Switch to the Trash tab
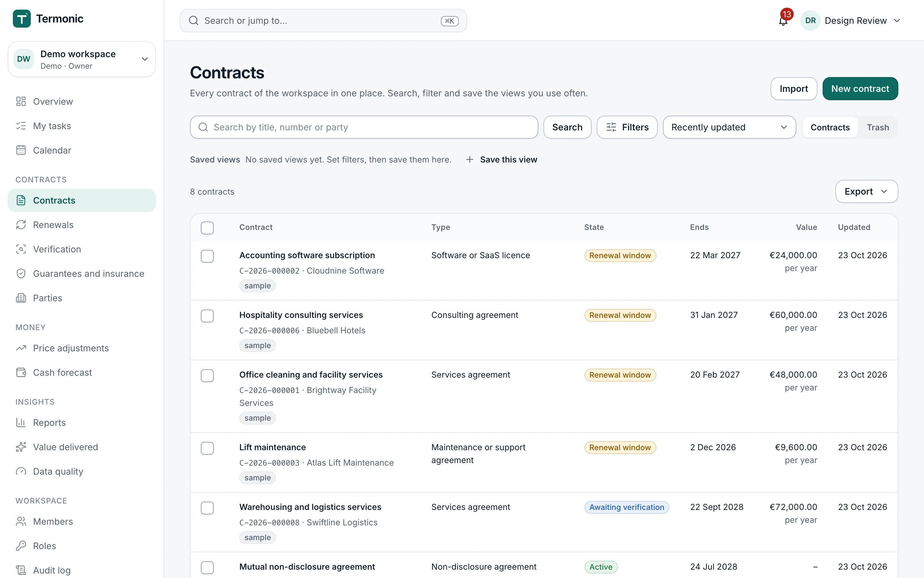924x578 pixels. (878, 127)
